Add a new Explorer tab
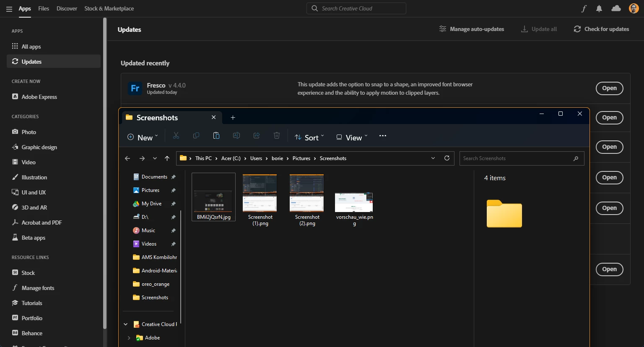Screen dimensions: 644x347 click(x=233, y=118)
